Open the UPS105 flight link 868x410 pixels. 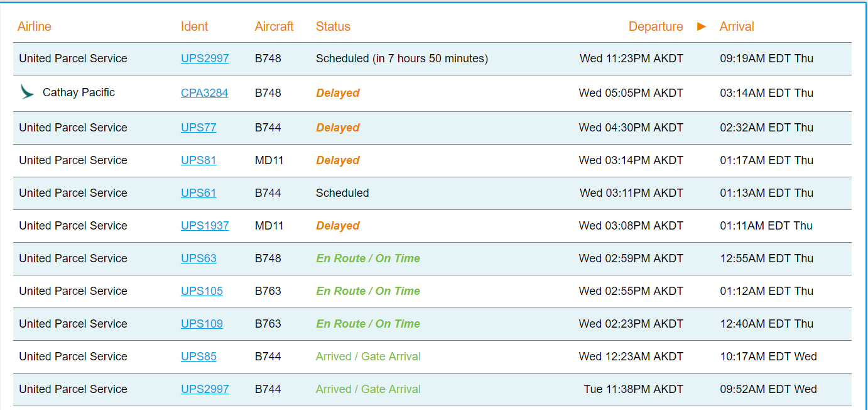202,291
